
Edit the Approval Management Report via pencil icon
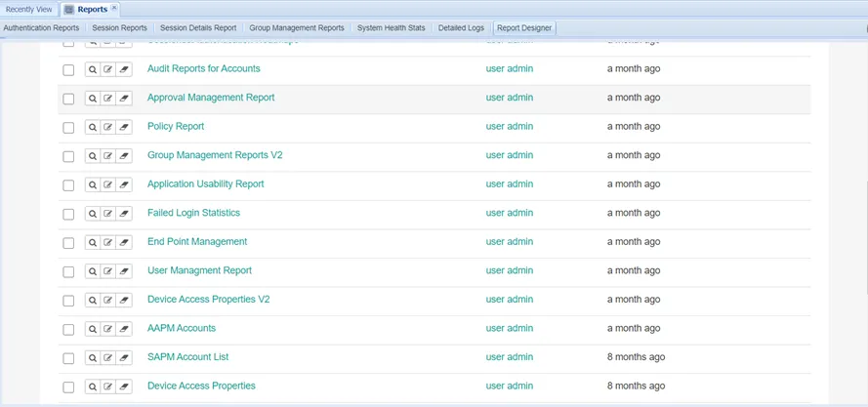pyautogui.click(x=108, y=99)
